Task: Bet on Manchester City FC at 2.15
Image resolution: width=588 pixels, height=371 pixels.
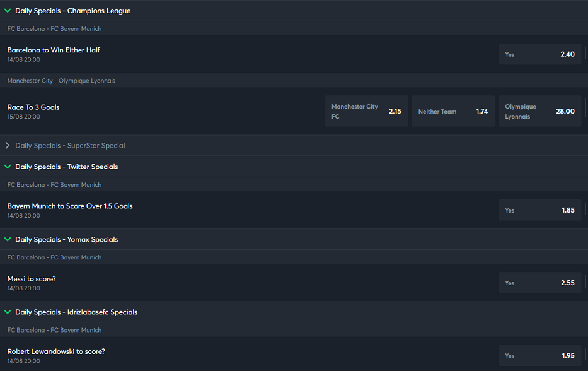Action: (x=366, y=111)
